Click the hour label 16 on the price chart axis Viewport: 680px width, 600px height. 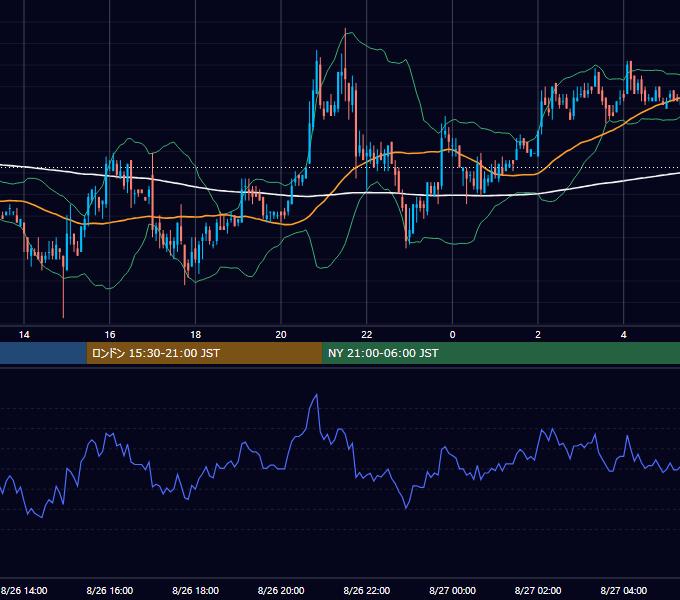[x=110, y=335]
